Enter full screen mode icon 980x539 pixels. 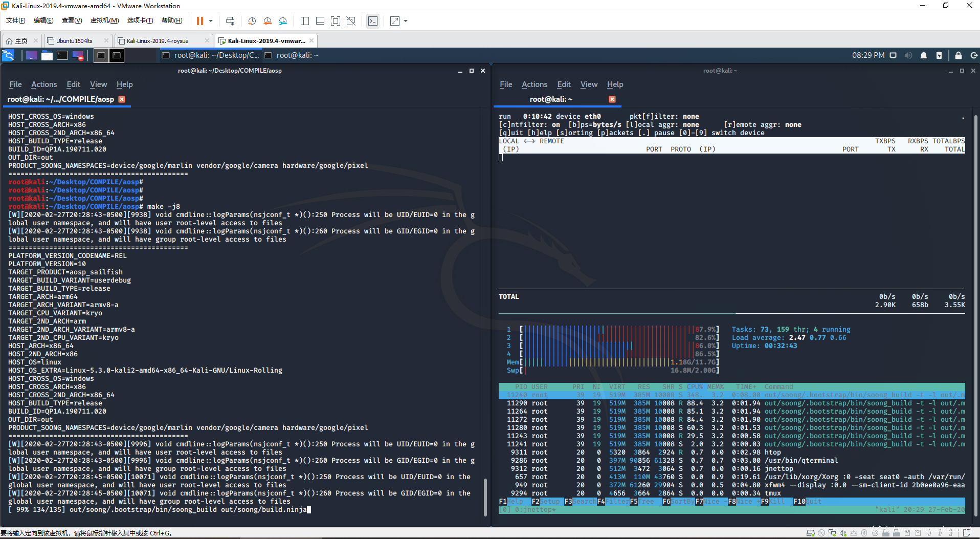pyautogui.click(x=336, y=21)
